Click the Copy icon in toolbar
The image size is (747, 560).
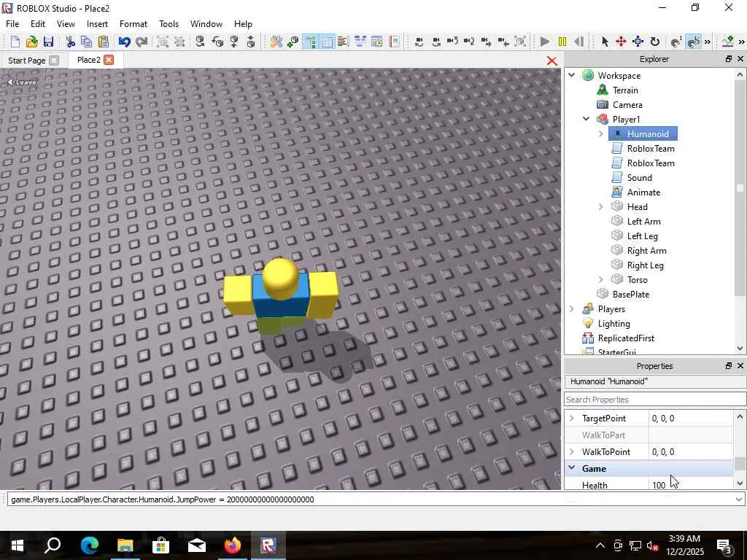[87, 42]
